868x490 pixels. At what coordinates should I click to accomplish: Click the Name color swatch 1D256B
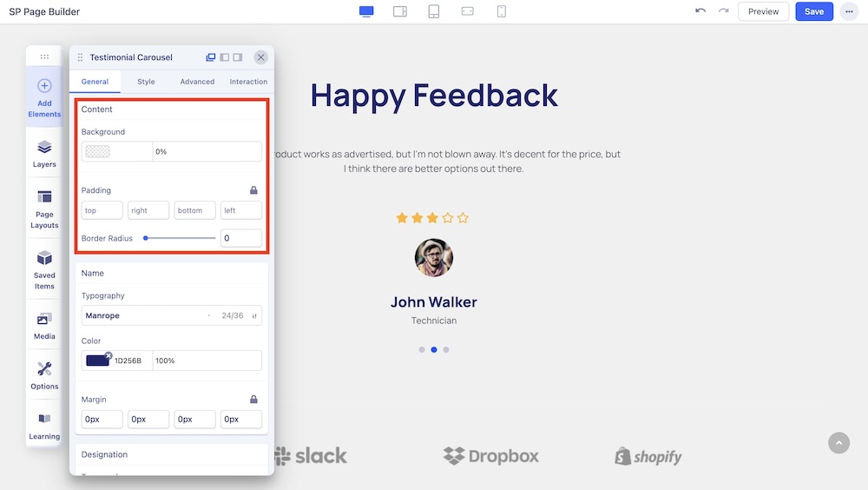pos(97,361)
